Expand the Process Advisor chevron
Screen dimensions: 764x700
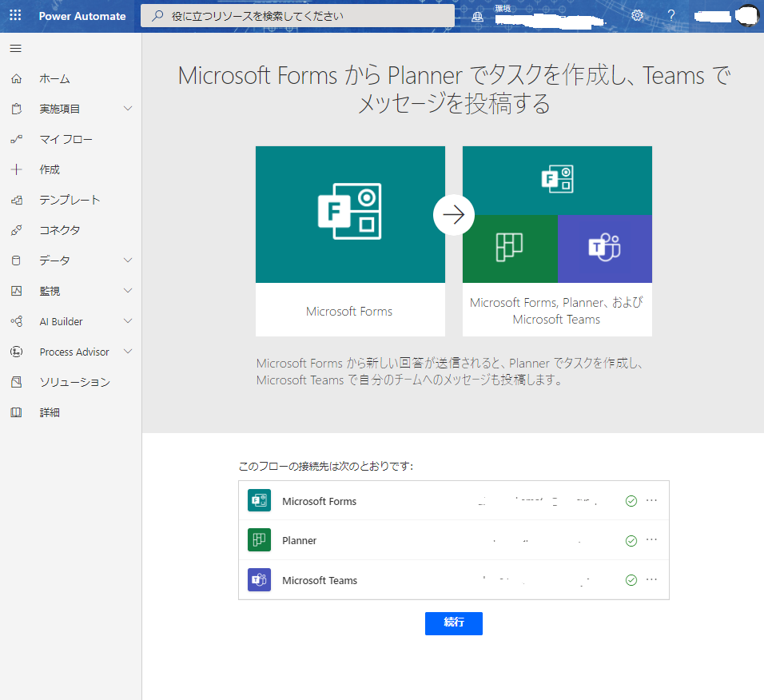(128, 352)
